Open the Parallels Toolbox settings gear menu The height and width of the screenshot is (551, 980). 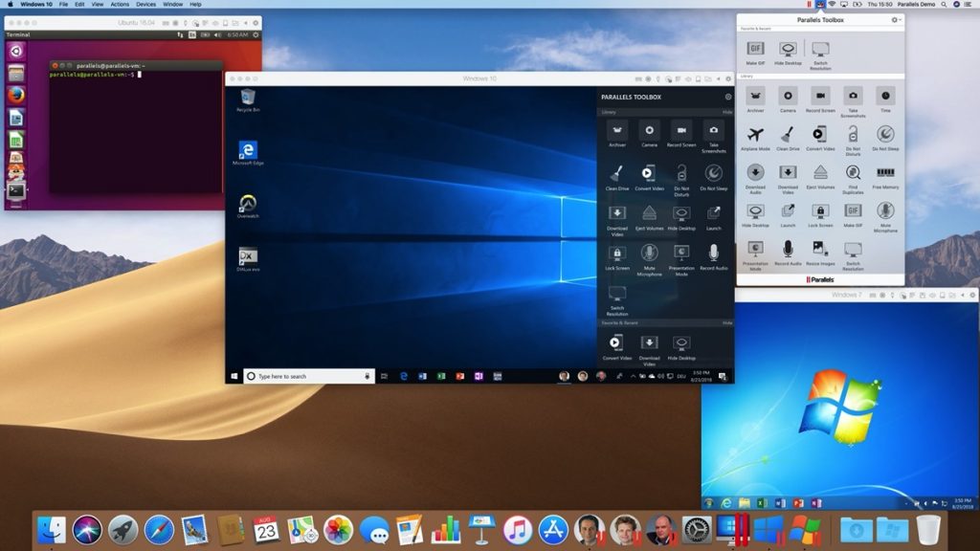tap(894, 19)
